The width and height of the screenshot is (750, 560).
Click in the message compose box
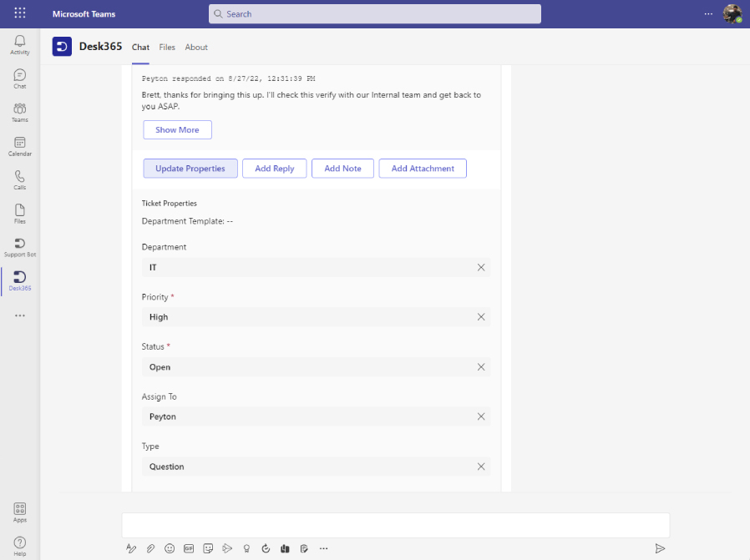tap(396, 525)
